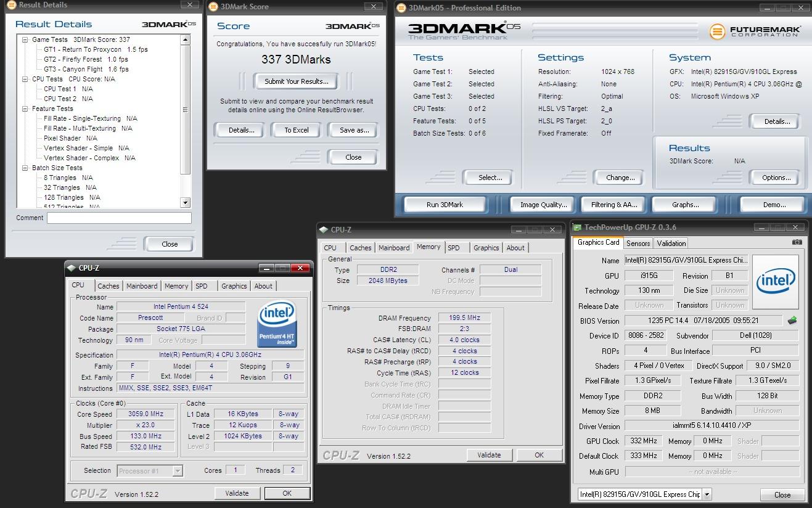Click OK in CPU-Z processor window

tap(287, 493)
